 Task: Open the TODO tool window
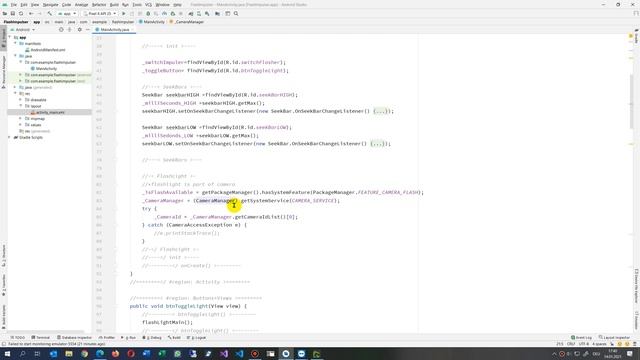point(18,338)
